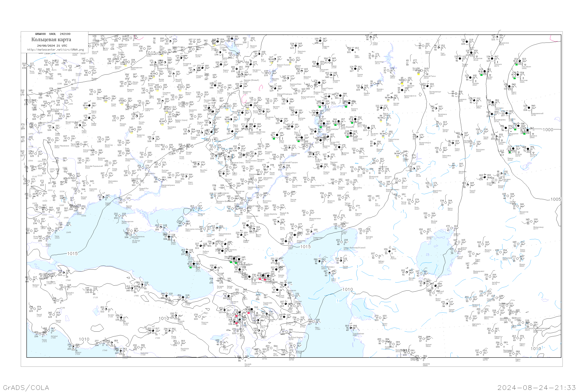The image size is (588, 392).
Task: Click the Володарское 28877 station label
Action: click(x=513, y=134)
